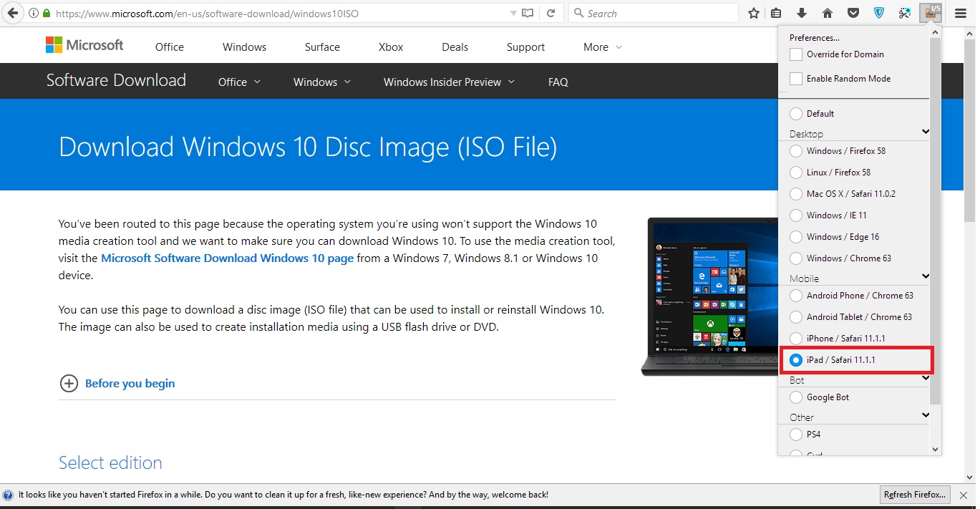
Task: Click the Microsoft Software Download Windows 10 page link
Action: (227, 258)
